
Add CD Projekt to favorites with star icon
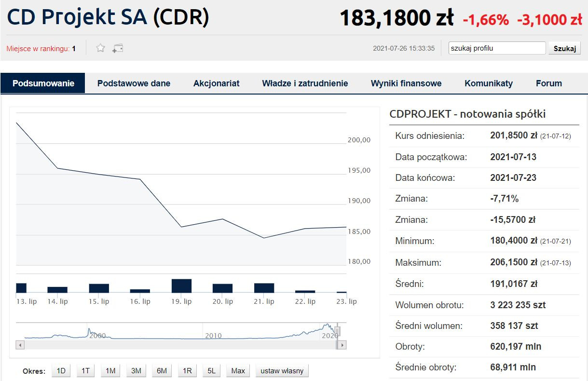coord(100,48)
